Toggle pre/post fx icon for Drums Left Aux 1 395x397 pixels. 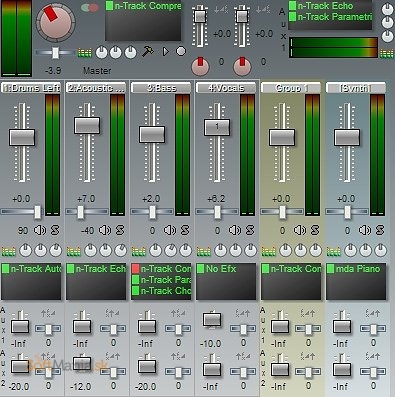(x=48, y=313)
